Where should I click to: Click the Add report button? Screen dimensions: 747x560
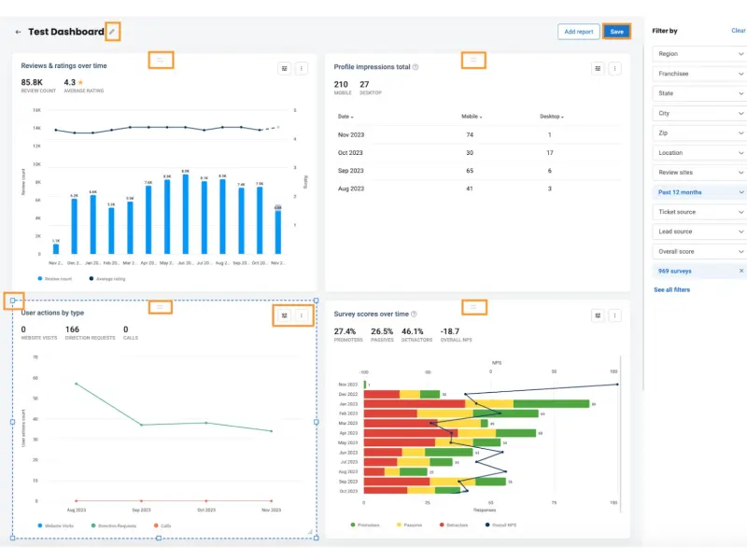578,32
